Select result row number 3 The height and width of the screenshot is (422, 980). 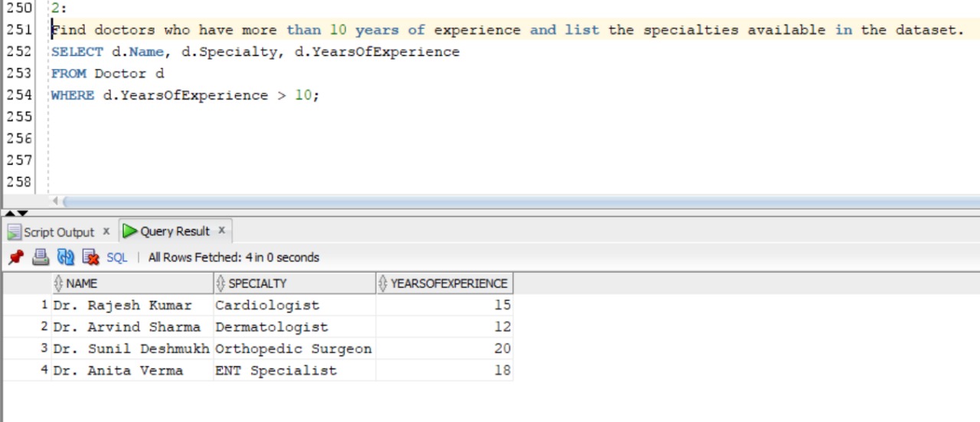[44, 348]
